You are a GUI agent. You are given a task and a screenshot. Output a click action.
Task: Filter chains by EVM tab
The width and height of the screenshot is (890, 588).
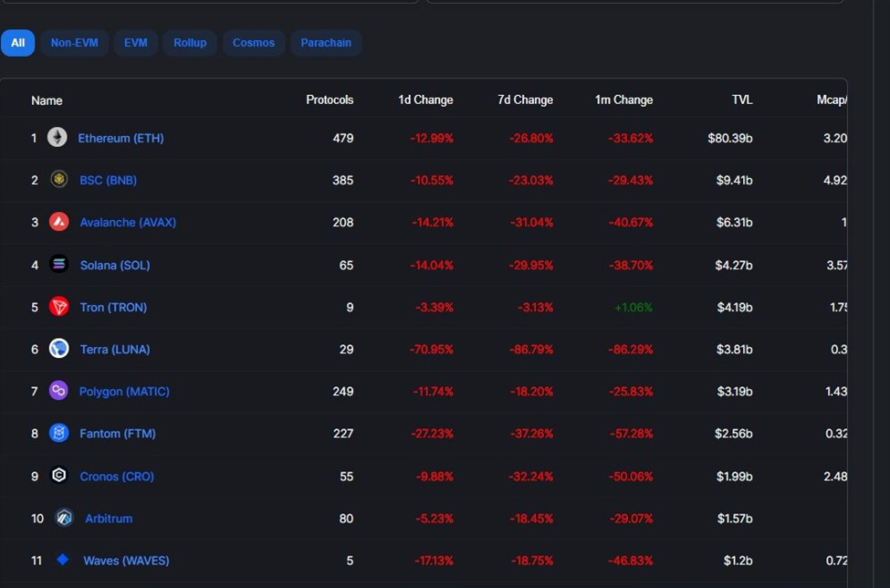pos(136,43)
